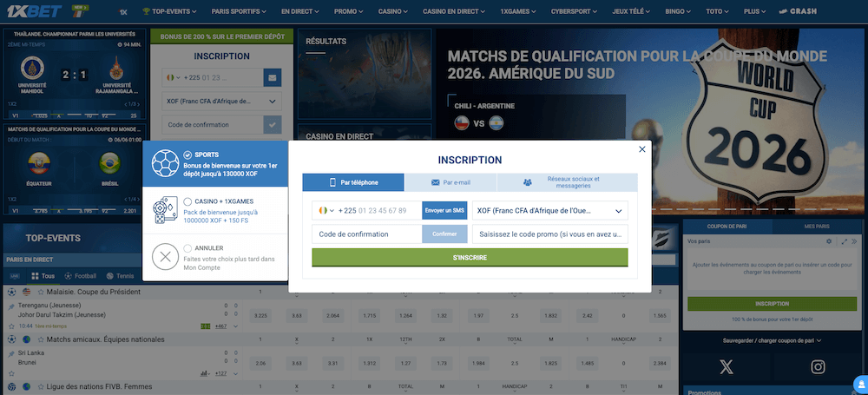Click the Chile flag in the Chili - Argentine banner
The height and width of the screenshot is (395, 868).
click(462, 123)
